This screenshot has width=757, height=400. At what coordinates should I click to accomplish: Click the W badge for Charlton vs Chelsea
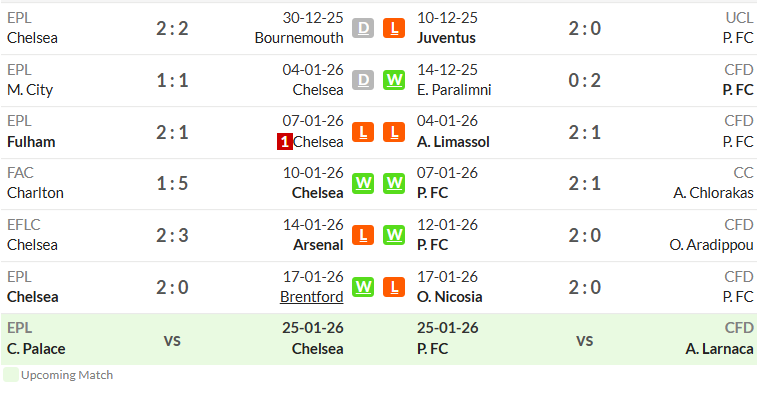363,183
